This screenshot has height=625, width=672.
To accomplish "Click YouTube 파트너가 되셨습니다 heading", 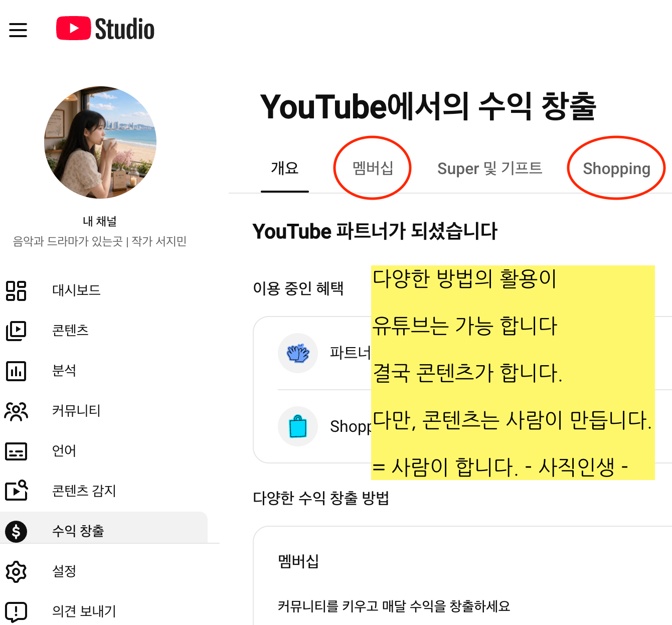I will 375,231.
